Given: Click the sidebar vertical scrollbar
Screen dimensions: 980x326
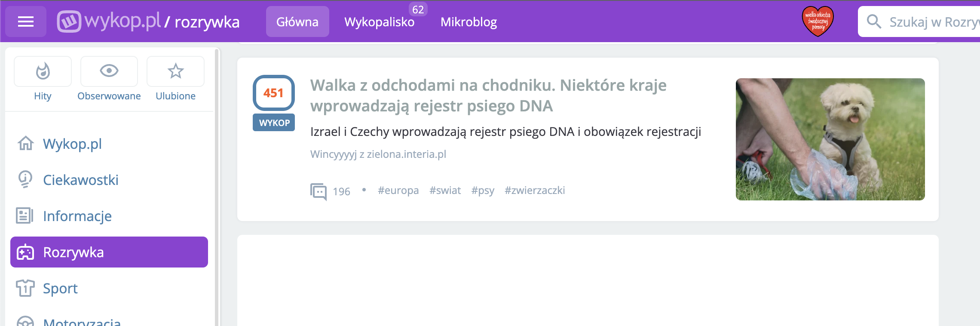Looking at the screenshot, I should tap(217, 185).
